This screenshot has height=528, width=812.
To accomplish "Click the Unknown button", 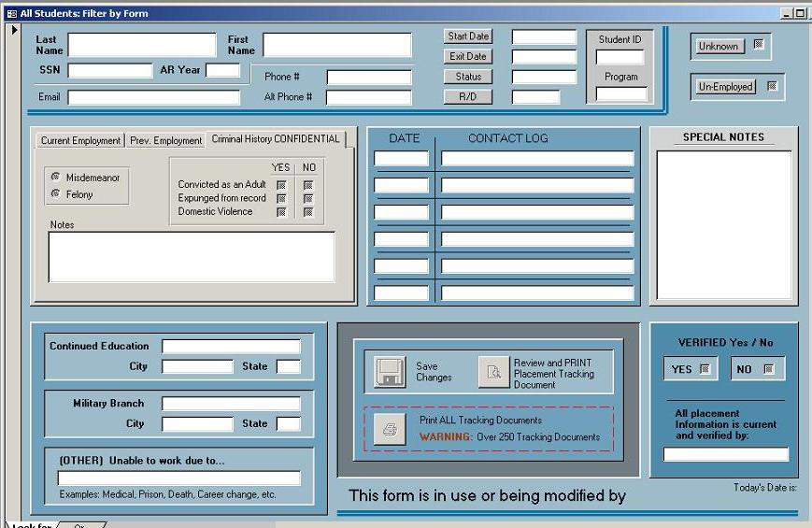I will (719, 46).
